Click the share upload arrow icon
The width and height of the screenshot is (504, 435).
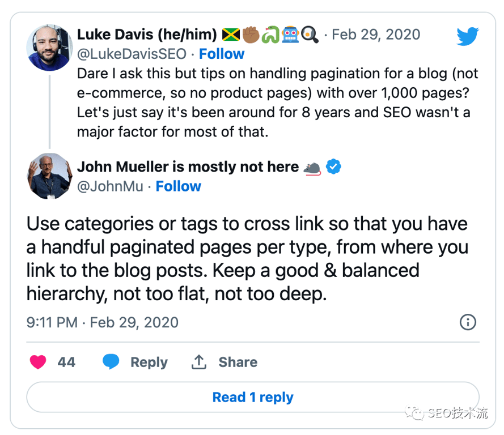coord(198,362)
